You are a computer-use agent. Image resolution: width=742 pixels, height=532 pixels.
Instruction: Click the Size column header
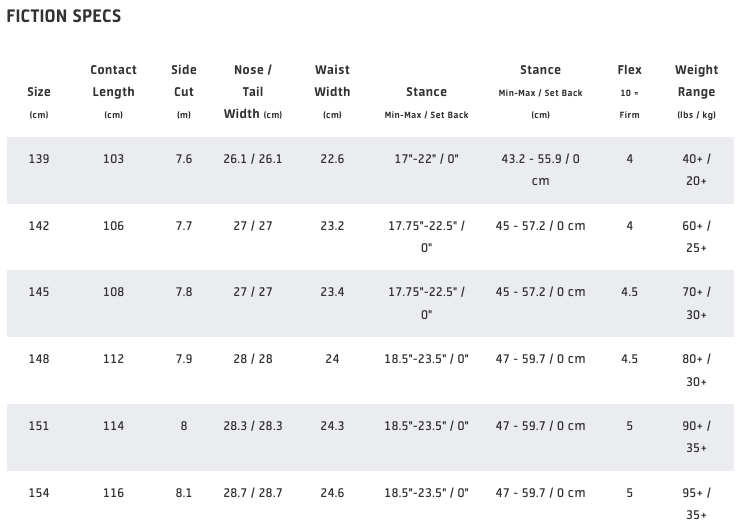[39, 92]
